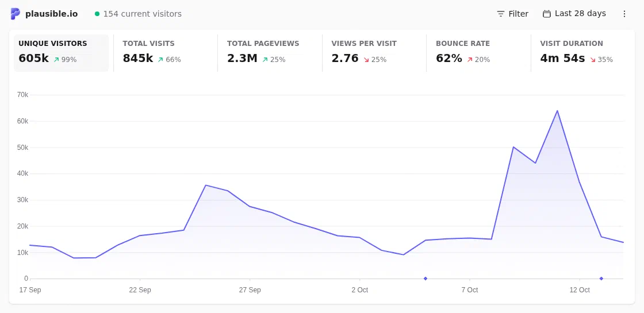Click the chart peak near 64k visitors
Screen dimensions: 644x313
tap(557, 111)
